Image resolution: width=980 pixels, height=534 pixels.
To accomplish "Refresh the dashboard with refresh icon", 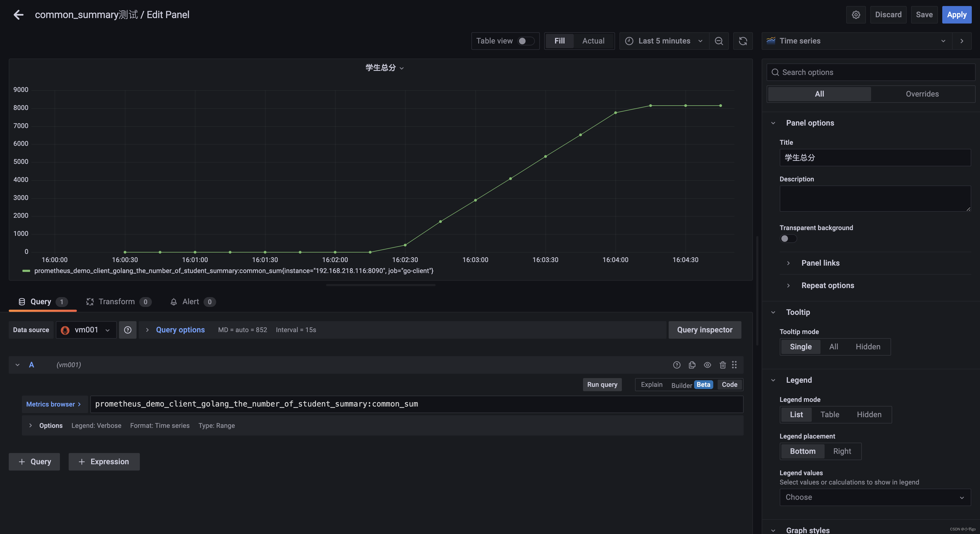I will click(743, 41).
